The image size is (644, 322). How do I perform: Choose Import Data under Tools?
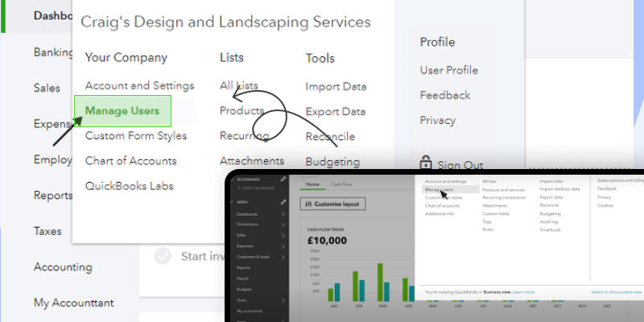point(336,87)
